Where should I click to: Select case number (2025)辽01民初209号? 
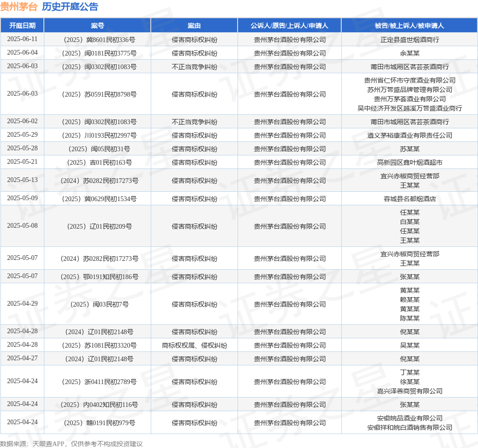coord(99,226)
